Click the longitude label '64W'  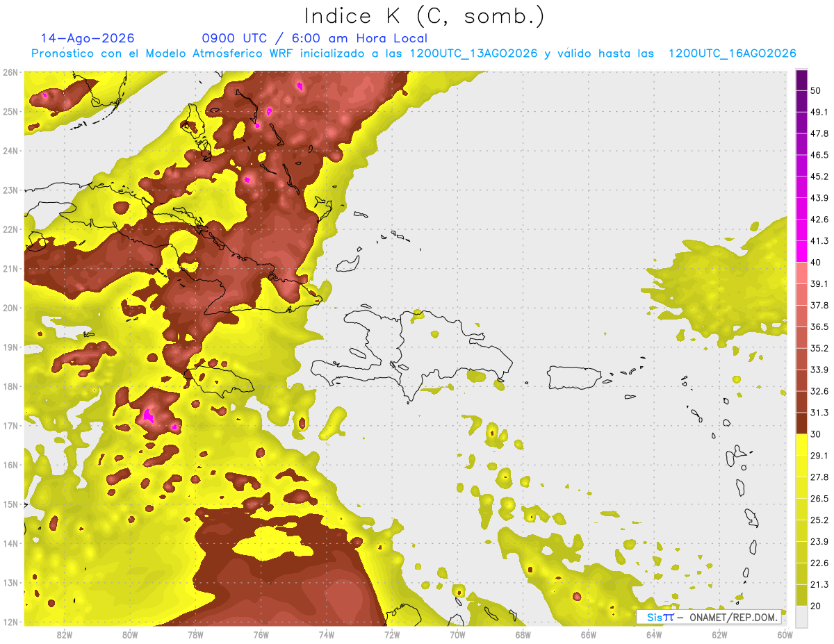653,634
